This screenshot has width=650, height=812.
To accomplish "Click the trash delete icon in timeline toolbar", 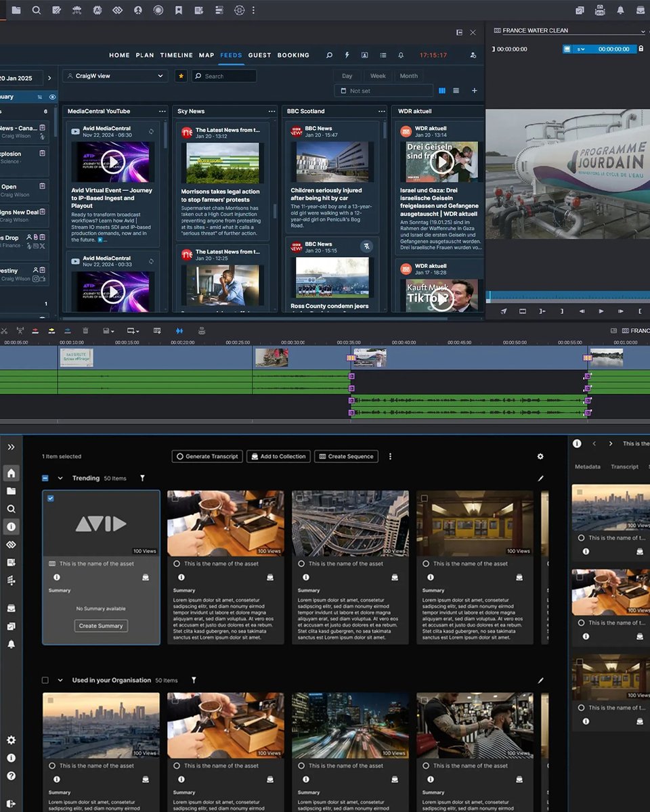I will tap(85, 330).
